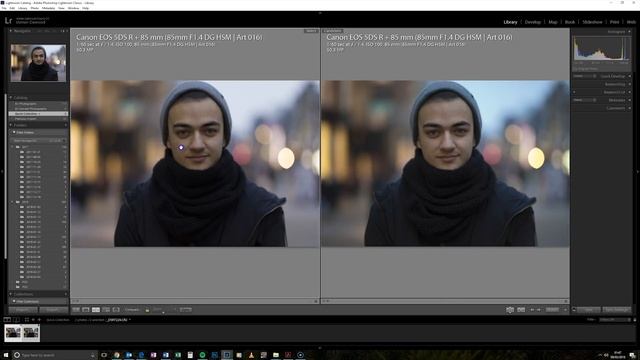Open Word from the taskbar
Screen dimensions: 640x360
(166, 355)
